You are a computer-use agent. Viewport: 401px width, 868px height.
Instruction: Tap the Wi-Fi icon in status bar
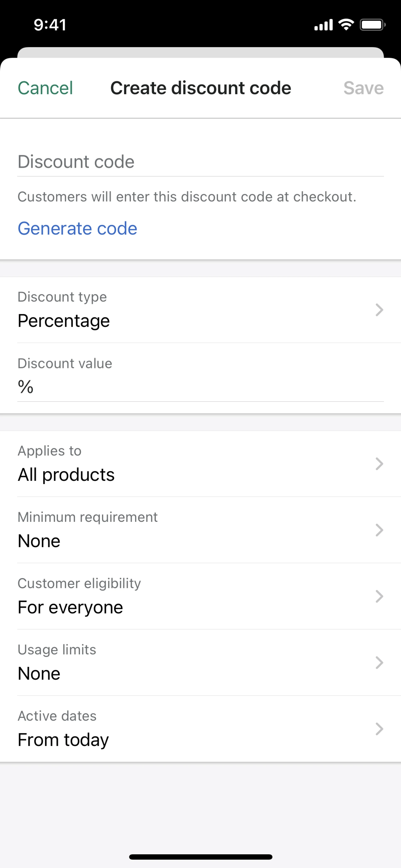pos(346,25)
